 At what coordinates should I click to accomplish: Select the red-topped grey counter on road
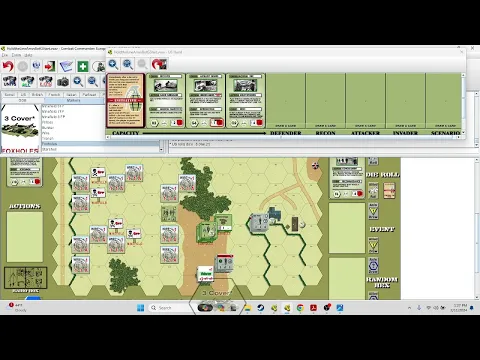224,263
